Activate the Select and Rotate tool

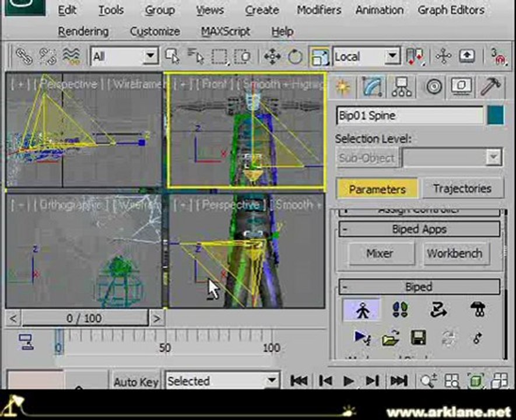pyautogui.click(x=295, y=57)
